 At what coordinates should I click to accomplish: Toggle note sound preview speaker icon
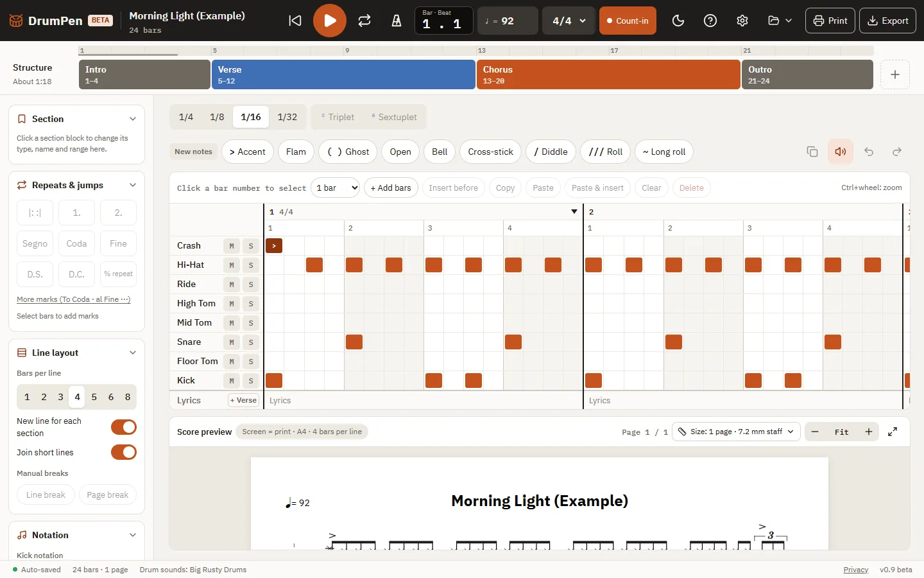point(841,152)
